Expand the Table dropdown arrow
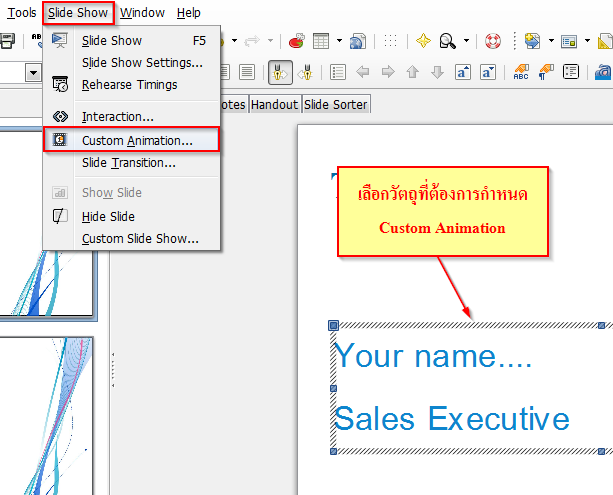 coord(339,41)
